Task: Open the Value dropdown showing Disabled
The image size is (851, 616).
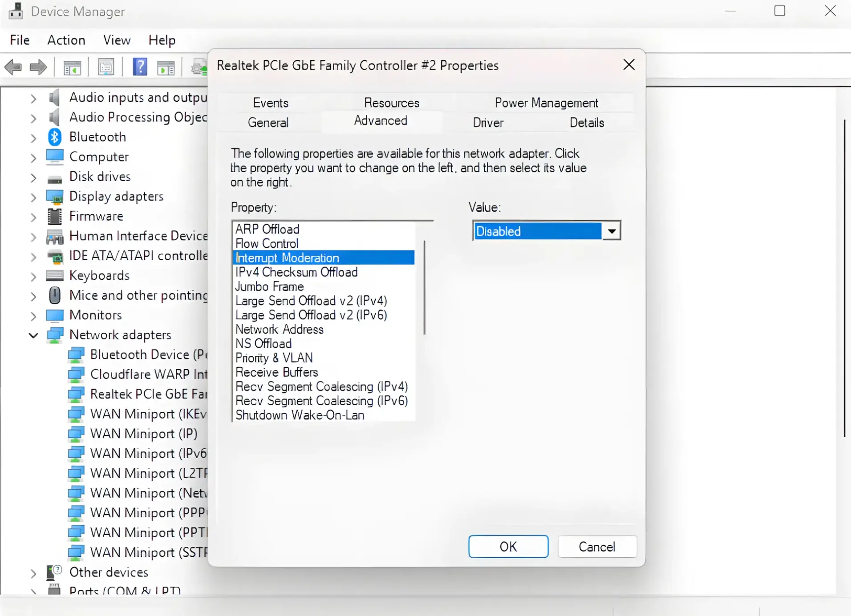Action: tap(547, 231)
